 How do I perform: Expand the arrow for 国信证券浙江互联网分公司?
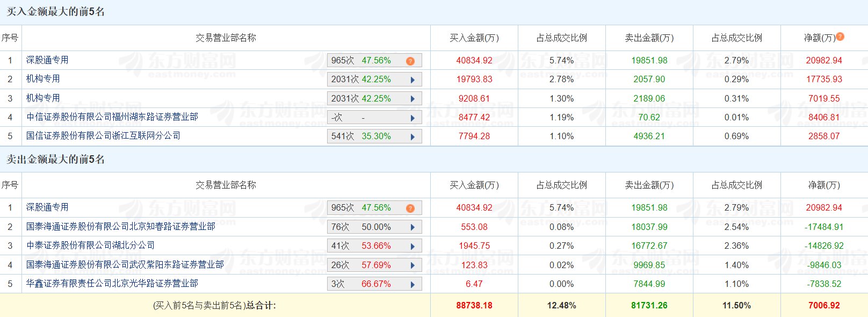[x=413, y=136]
